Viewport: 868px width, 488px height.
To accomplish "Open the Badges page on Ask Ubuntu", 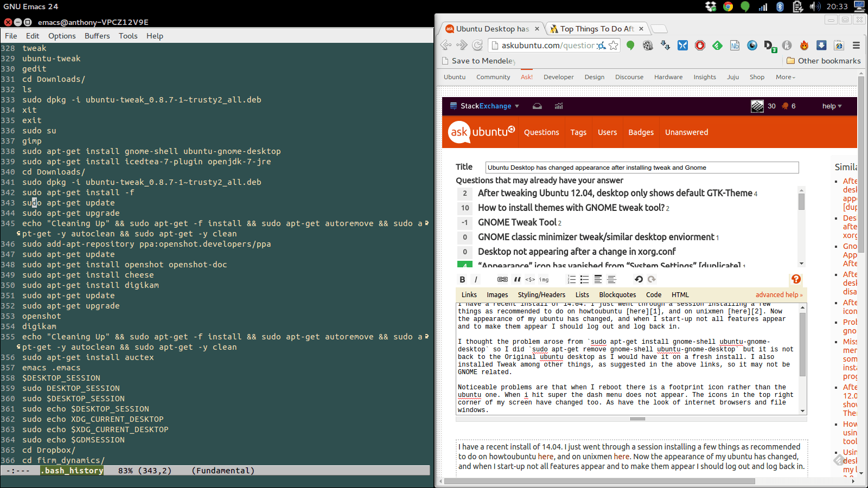I will pos(641,132).
